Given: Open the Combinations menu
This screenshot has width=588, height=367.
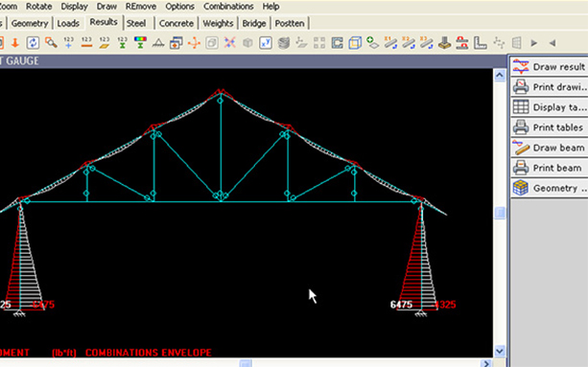Looking at the screenshot, I should pos(228,7).
